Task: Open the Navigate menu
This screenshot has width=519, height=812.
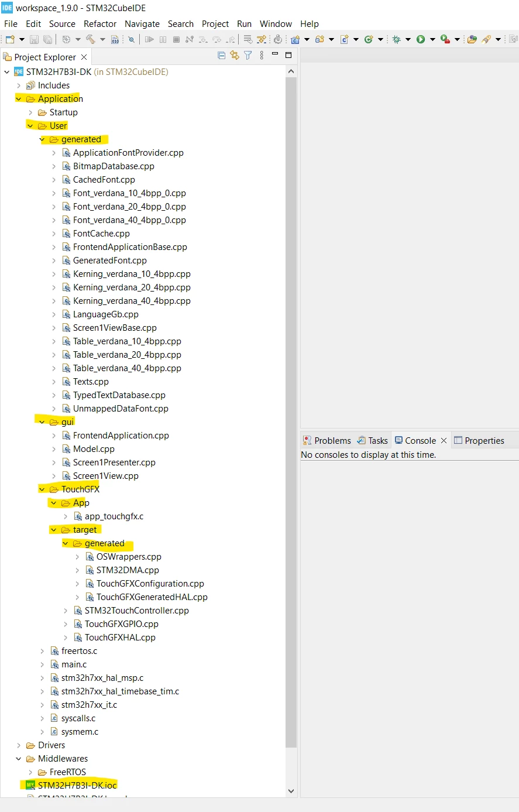Action: pyautogui.click(x=142, y=24)
